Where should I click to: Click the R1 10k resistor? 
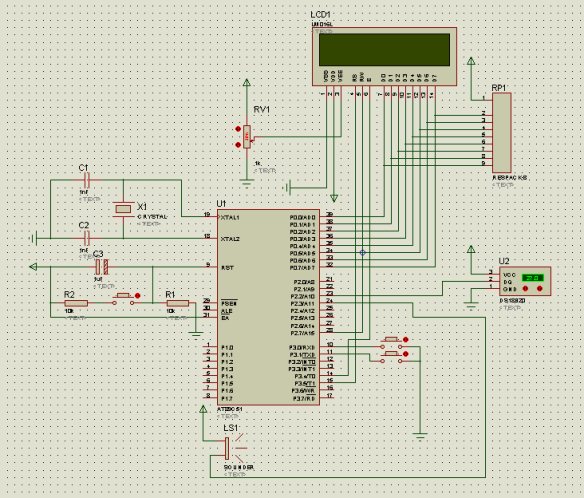pos(178,303)
